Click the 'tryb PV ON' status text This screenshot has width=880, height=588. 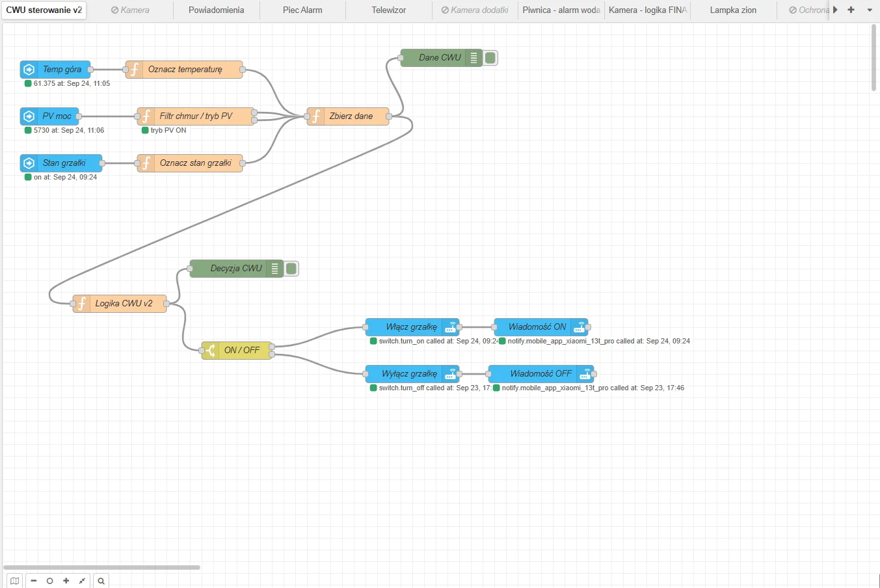pos(168,131)
